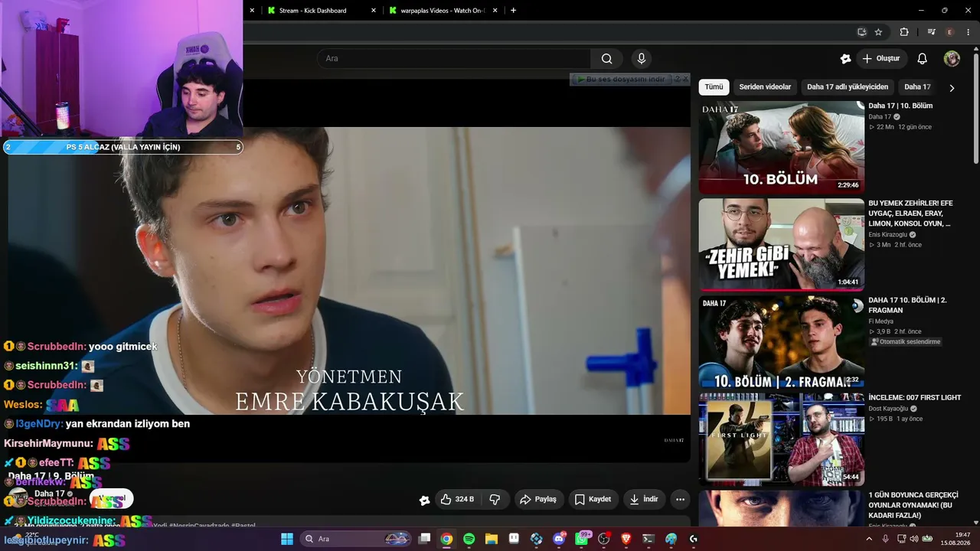Click the YouTube search magnifier button

(x=606, y=59)
